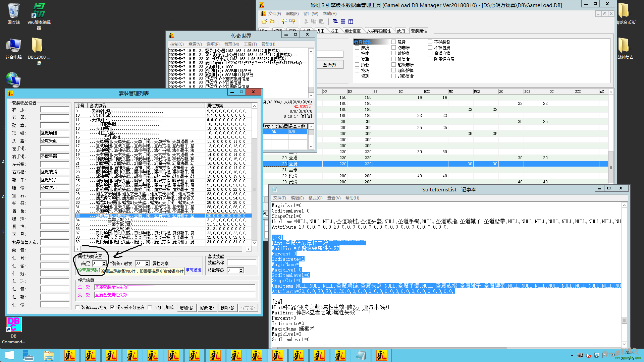644x362 pixels.
Task: Click the 选项(P) menu in 传奇世界
Action: pyautogui.click(x=213, y=44)
